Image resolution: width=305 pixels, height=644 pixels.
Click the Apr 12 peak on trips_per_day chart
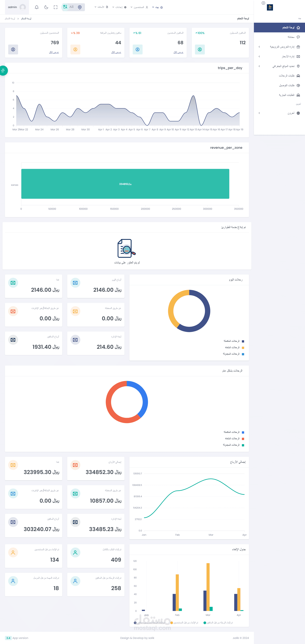point(193,96)
